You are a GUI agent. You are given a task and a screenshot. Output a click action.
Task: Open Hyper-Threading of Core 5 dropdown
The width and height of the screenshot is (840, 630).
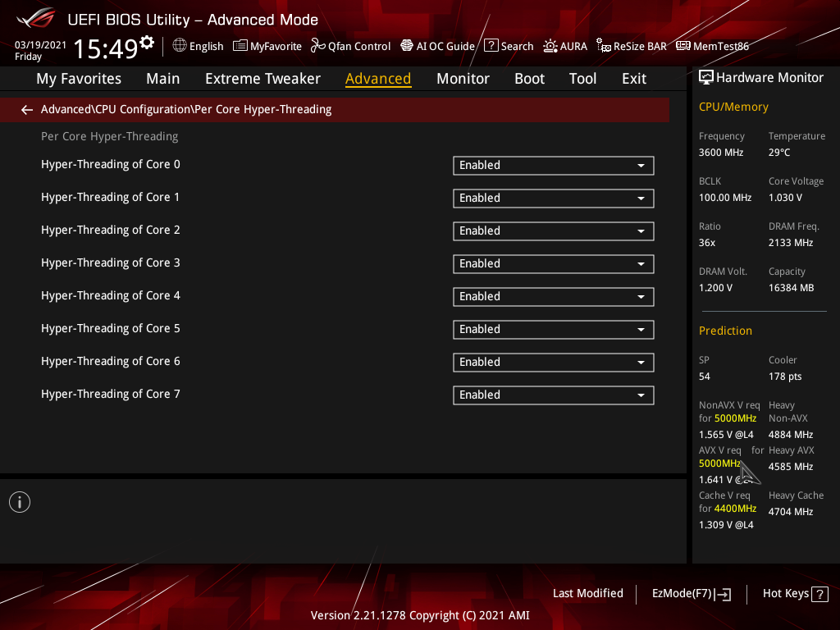click(x=554, y=330)
